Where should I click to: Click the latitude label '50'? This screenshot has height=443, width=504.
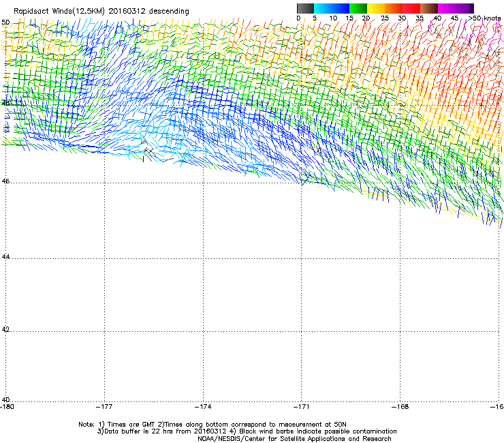[x=5, y=22]
